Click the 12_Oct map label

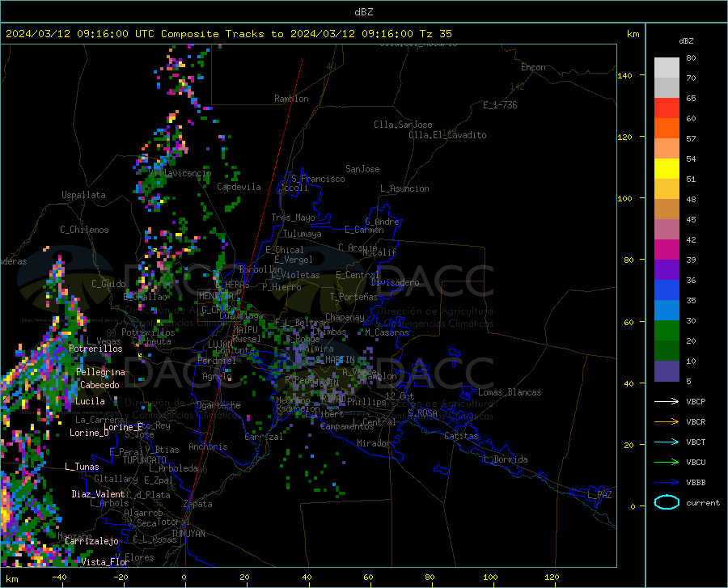click(400, 396)
